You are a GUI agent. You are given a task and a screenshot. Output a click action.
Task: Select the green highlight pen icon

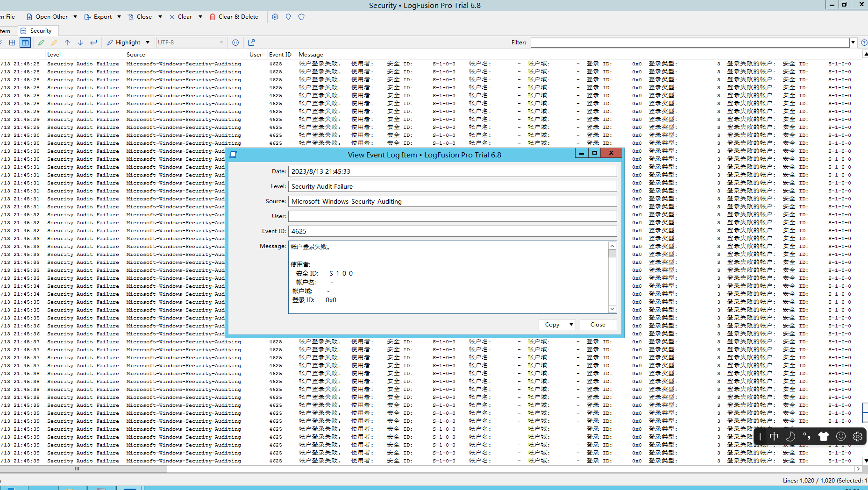click(41, 42)
